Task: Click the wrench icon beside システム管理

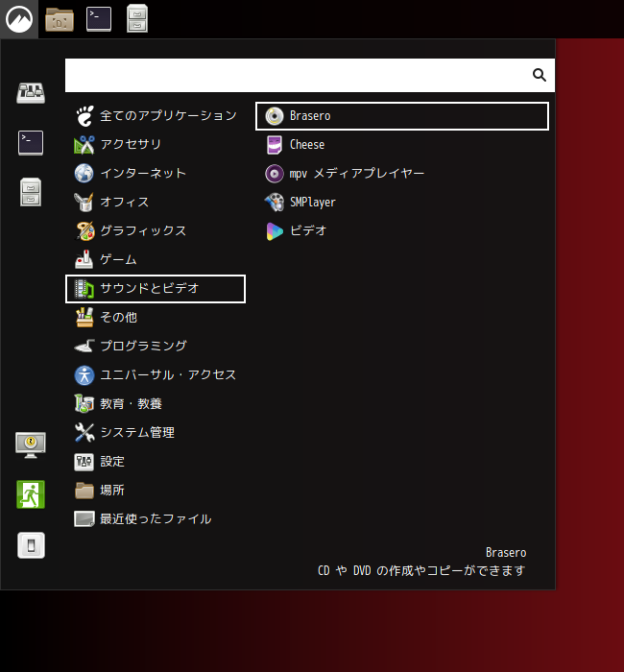Action: [x=84, y=433]
